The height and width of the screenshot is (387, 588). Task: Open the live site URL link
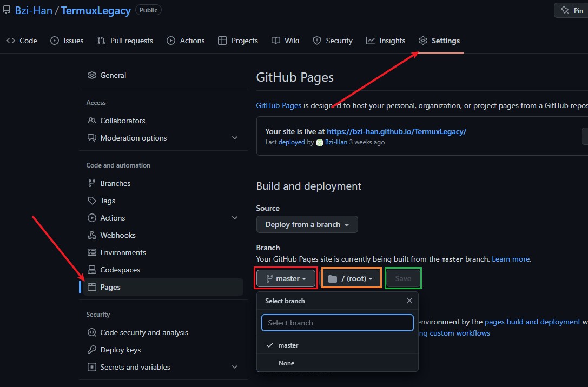pos(397,131)
